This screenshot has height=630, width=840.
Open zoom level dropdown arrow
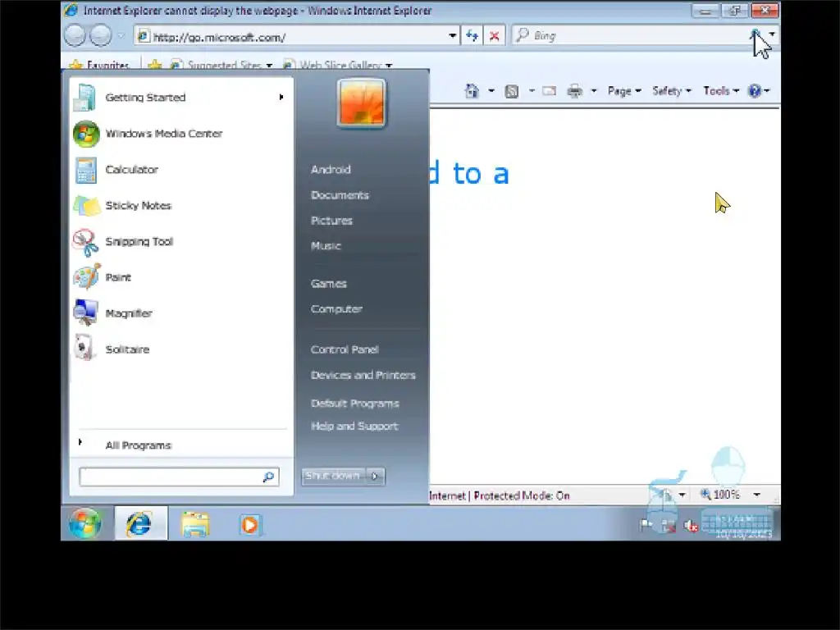756,495
